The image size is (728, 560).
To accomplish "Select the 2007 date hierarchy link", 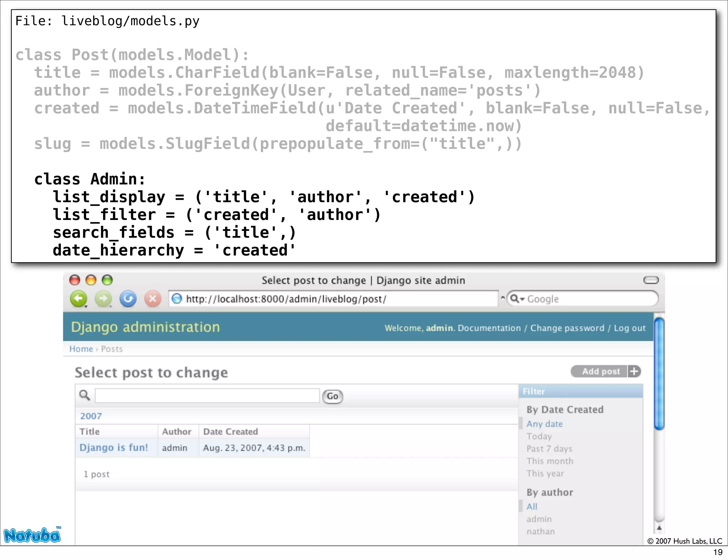I will tap(91, 416).
